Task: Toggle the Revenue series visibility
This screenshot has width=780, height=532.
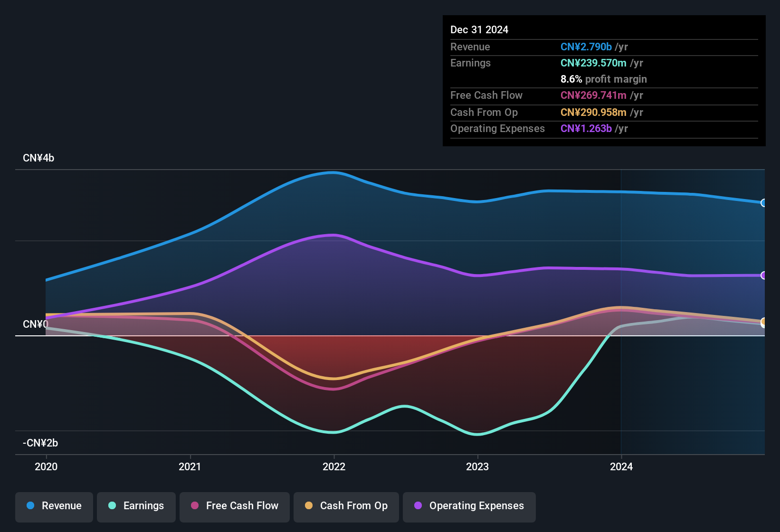Action: point(54,506)
